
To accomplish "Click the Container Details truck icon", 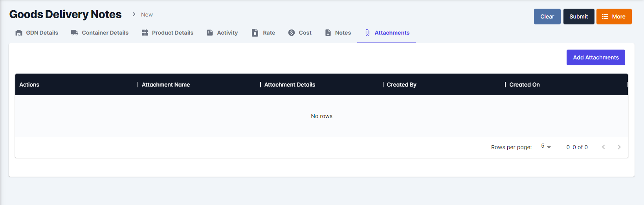I will pos(75,33).
